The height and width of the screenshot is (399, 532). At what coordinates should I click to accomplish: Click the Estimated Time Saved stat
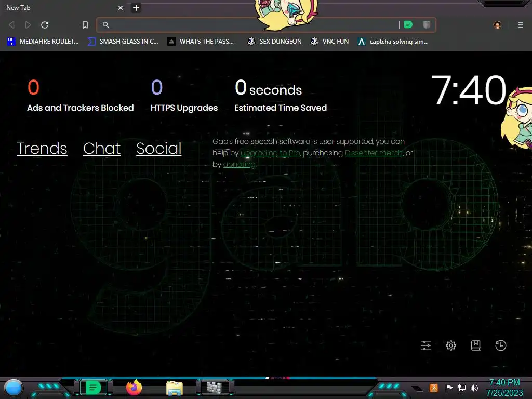coord(281,96)
